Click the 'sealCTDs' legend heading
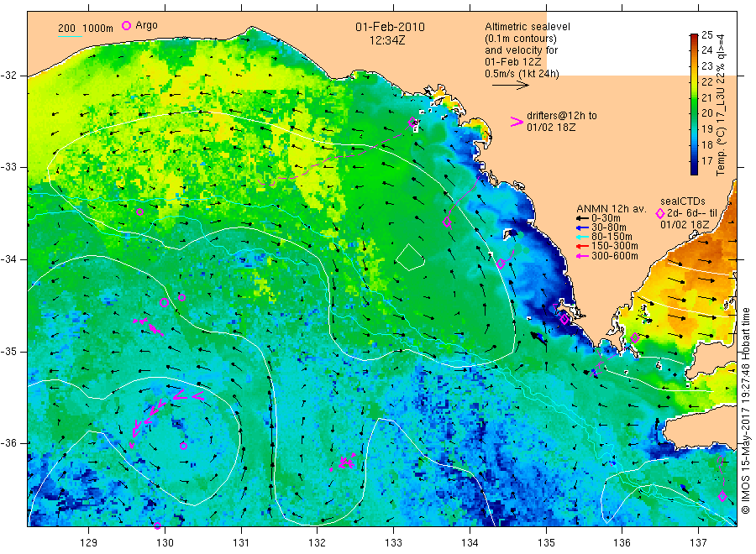This screenshot has width=756, height=554. click(682, 201)
